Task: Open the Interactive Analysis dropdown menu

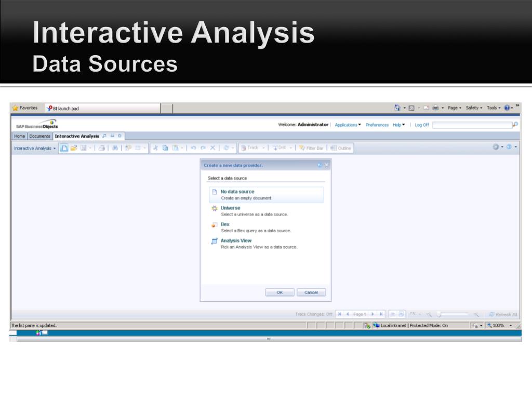Action: (35, 148)
